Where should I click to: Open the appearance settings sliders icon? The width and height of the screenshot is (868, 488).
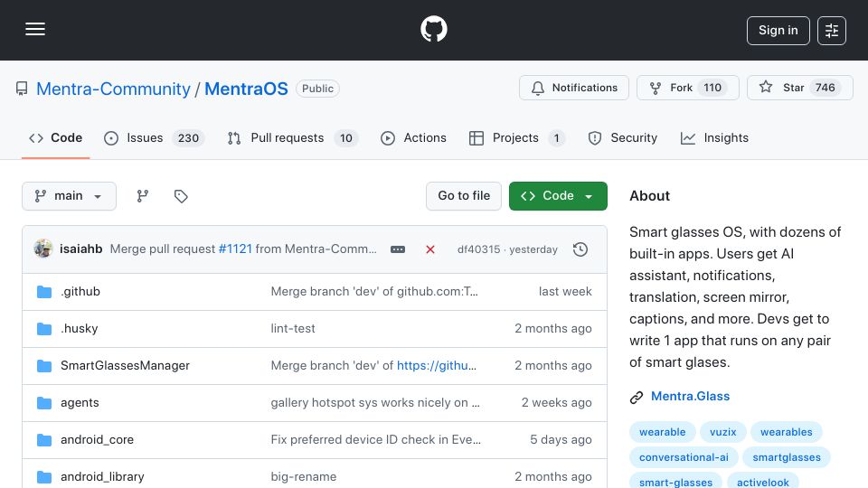tap(832, 31)
